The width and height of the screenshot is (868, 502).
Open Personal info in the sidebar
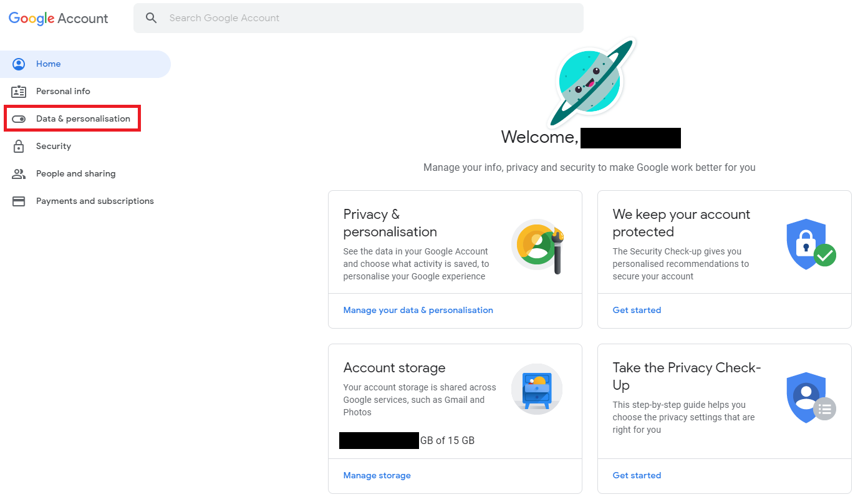[63, 91]
